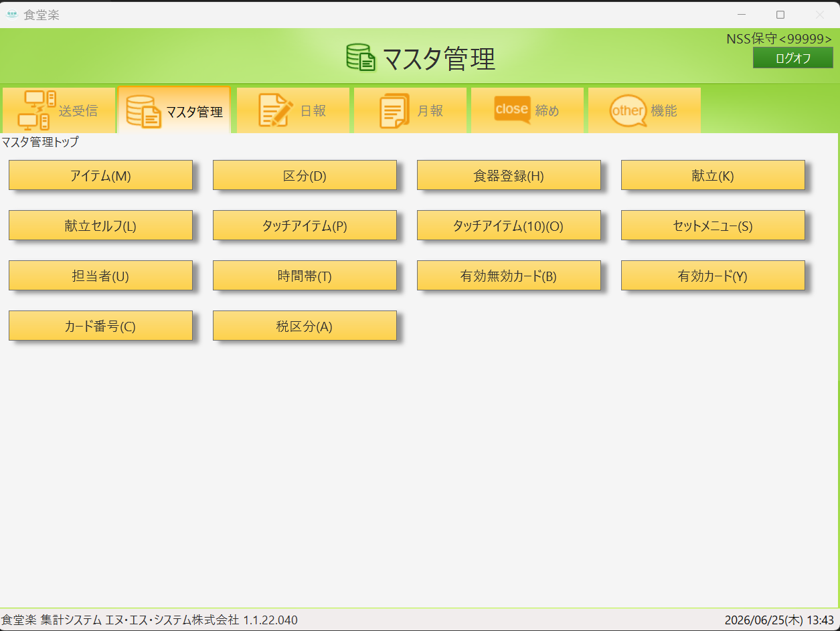This screenshot has height=631, width=840.
Task: Open タッチアイテム(10)(O) master
Action: [x=509, y=226]
